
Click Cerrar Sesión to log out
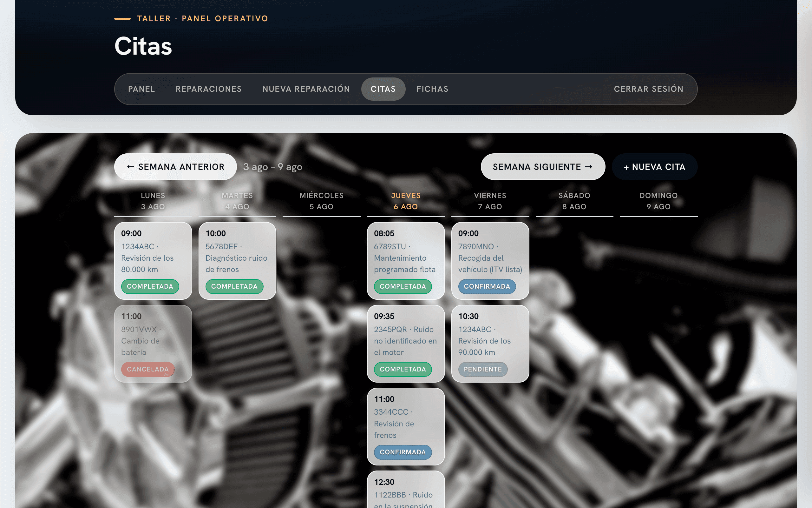[x=649, y=89]
